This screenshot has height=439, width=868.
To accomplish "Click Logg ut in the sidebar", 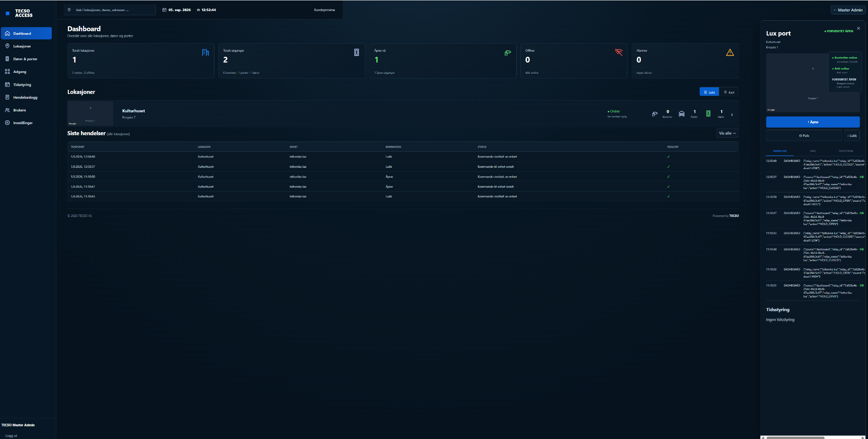I will (x=11, y=436).
